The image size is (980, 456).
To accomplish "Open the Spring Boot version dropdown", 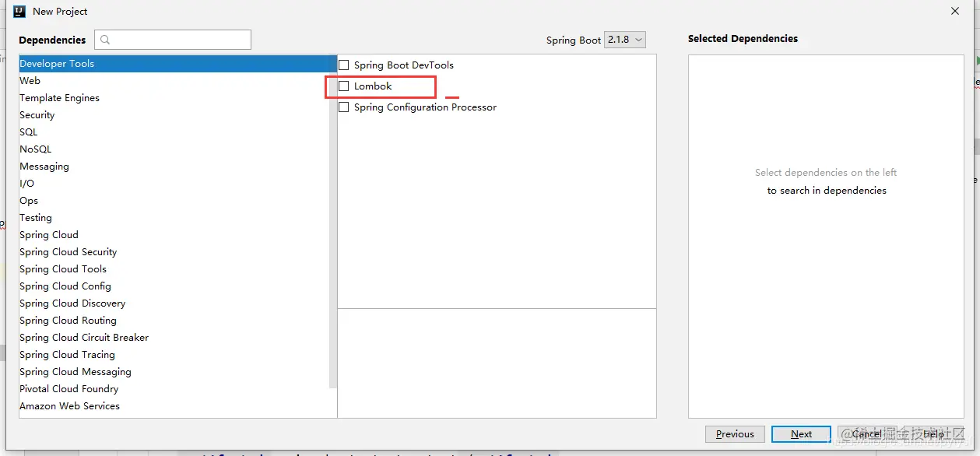I will coord(625,40).
